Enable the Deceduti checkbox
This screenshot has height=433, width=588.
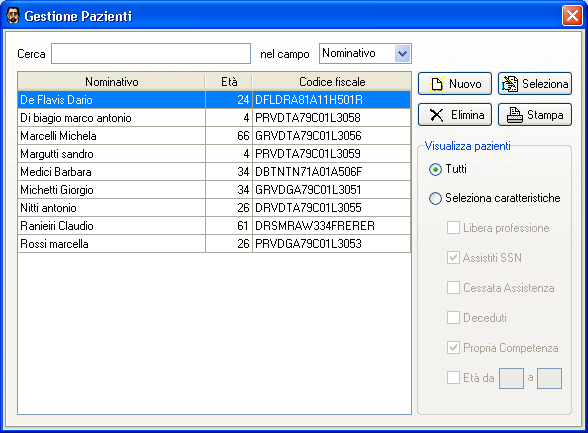(453, 318)
